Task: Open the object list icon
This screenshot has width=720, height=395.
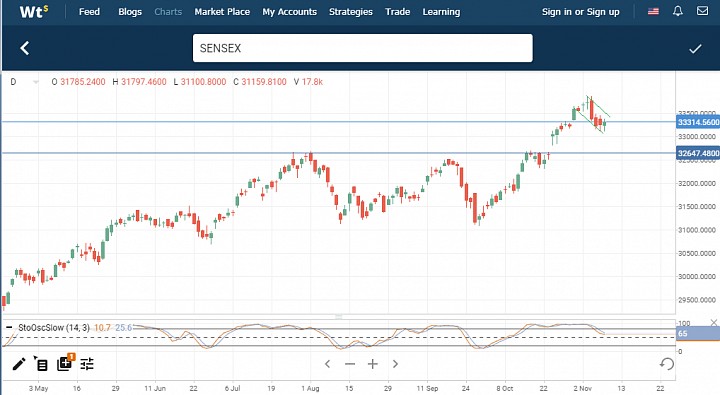Action: click(x=40, y=364)
